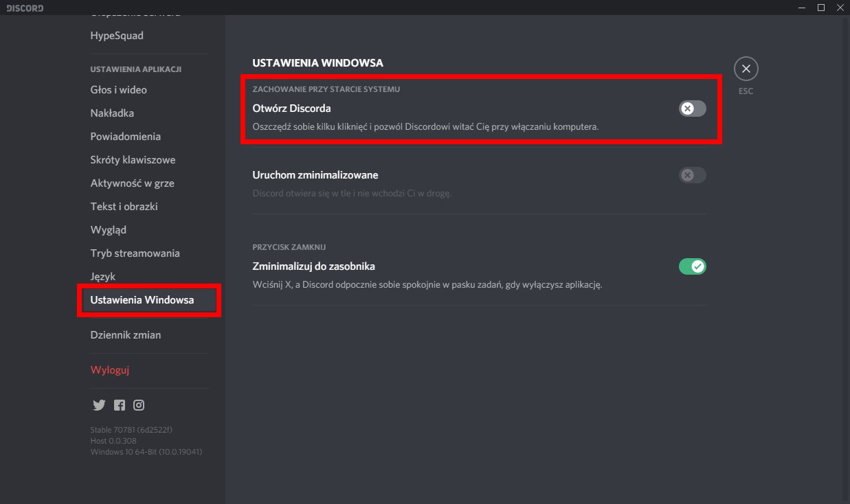Click the Windows 10 64-Bit build text
The width and height of the screenshot is (850, 504).
pyautogui.click(x=146, y=452)
